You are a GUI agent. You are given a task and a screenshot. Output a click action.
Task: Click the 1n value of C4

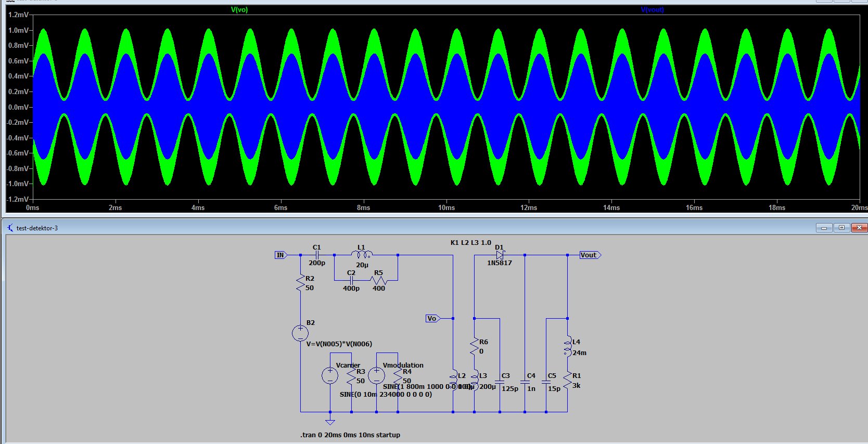[531, 389]
